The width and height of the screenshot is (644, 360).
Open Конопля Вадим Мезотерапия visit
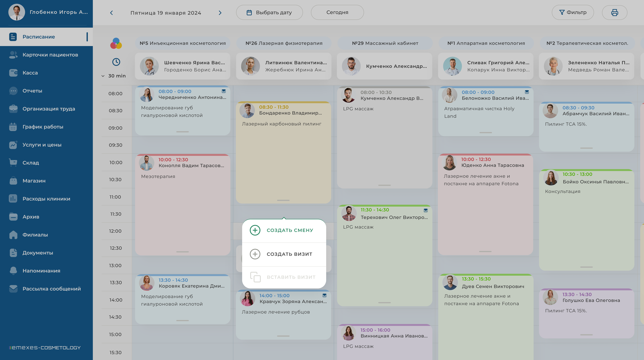tap(183, 205)
